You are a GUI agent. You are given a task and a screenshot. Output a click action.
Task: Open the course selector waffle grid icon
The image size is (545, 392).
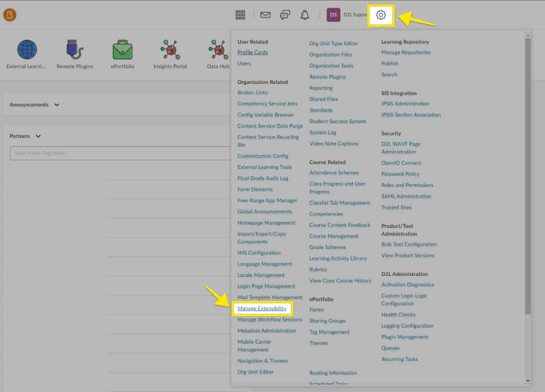240,15
